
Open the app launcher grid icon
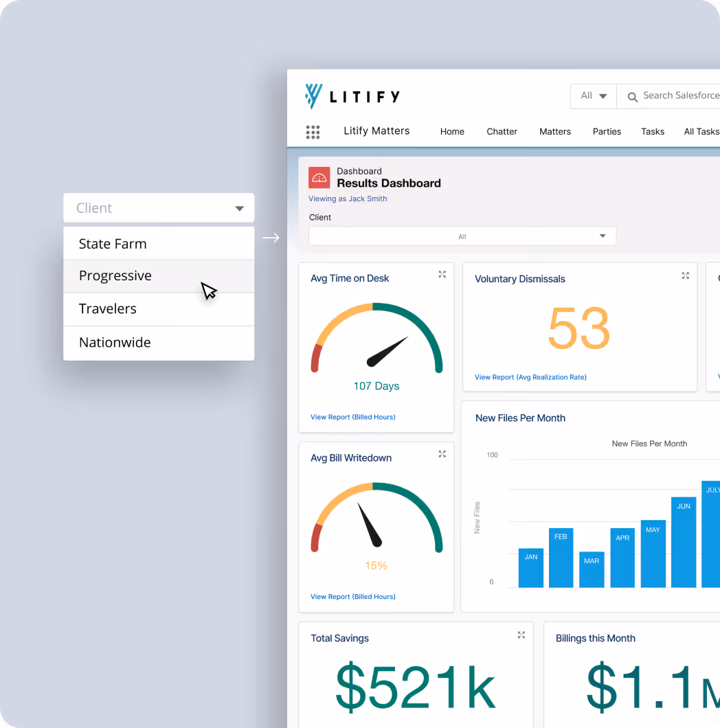313,132
